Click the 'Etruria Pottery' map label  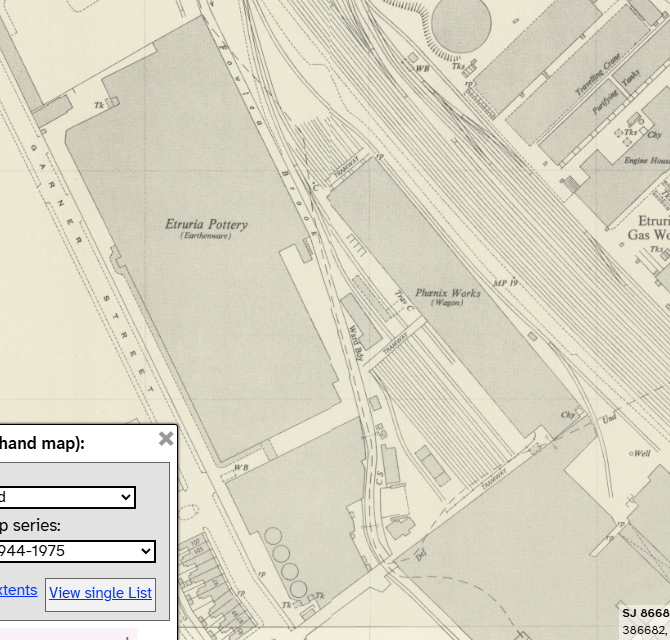click(206, 224)
